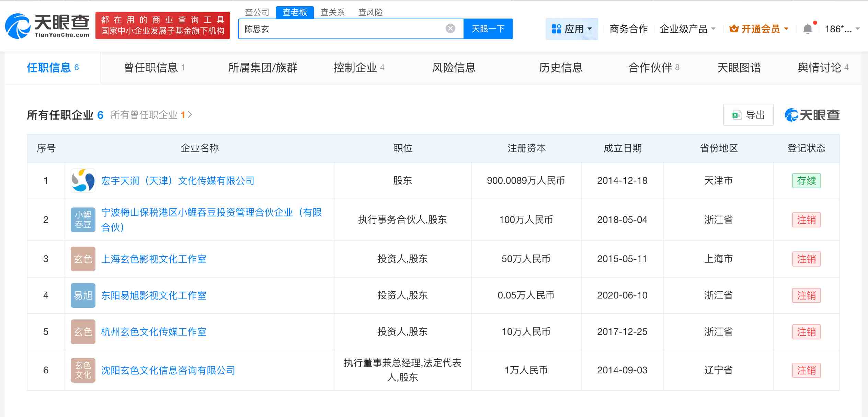Open the 应用 dropdown

pos(572,29)
